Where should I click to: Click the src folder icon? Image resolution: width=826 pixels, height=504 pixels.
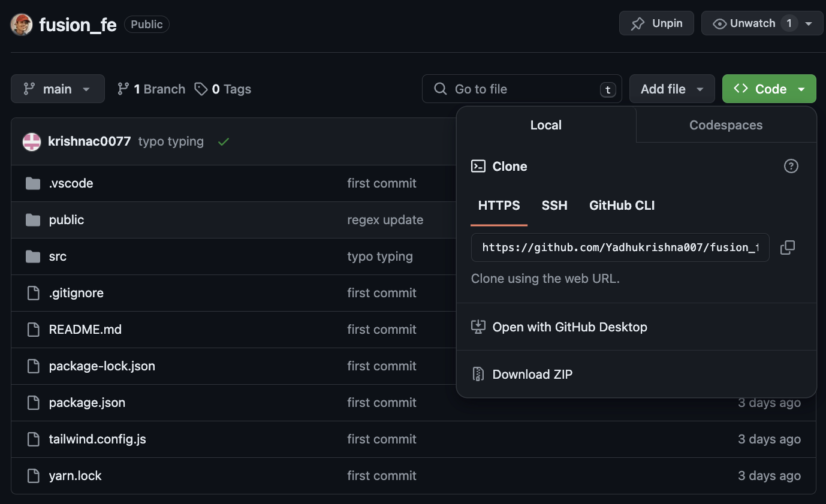point(33,256)
